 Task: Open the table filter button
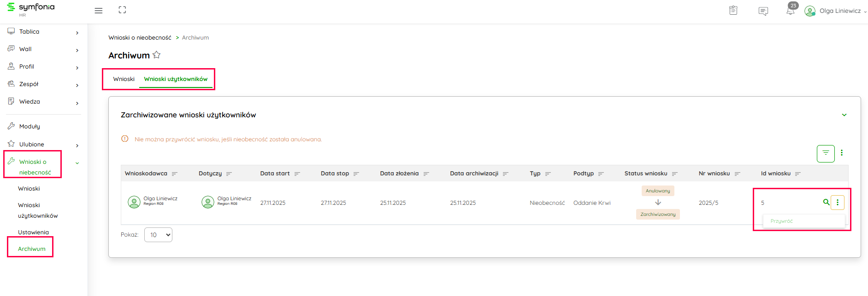pyautogui.click(x=826, y=153)
